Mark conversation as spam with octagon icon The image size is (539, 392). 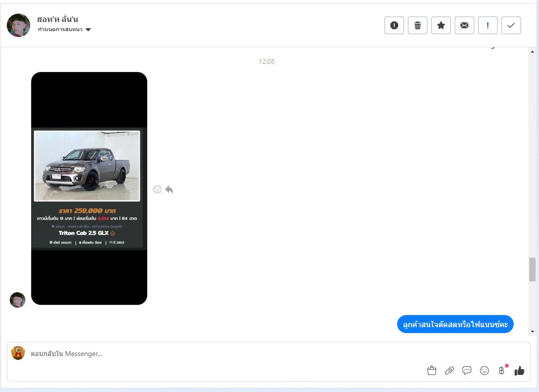click(394, 25)
